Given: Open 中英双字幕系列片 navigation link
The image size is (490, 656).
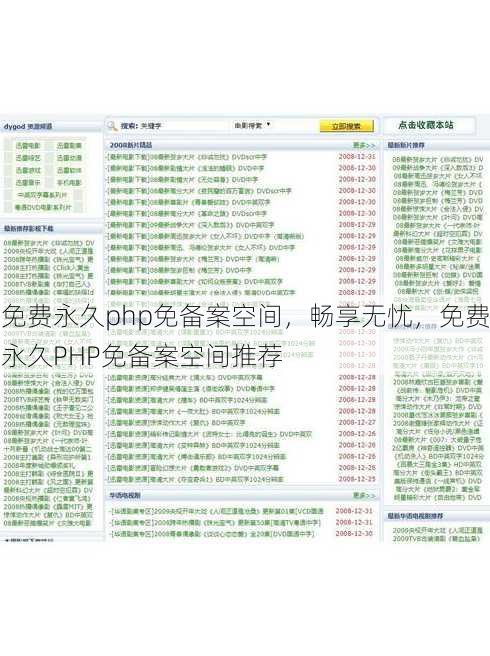Looking at the screenshot, I should [x=42, y=195].
